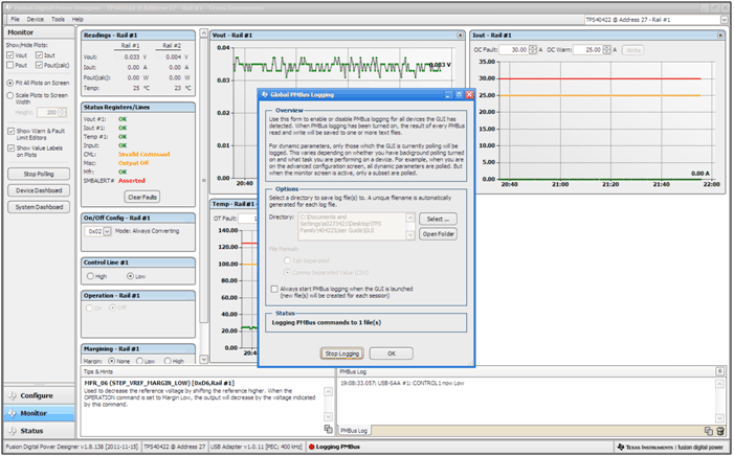Click the Global PMBus Logging dialog title icon
The image size is (734, 456).
point(264,94)
